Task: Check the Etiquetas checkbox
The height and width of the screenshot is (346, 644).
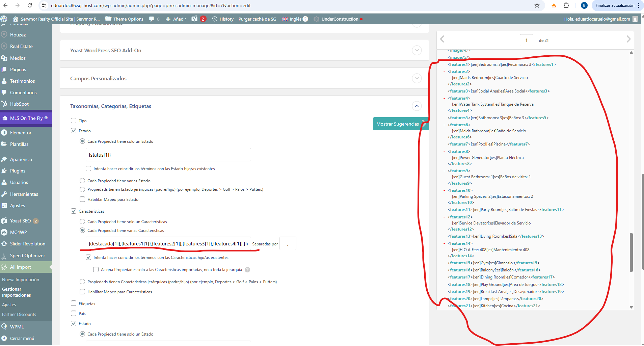Action: 74,303
